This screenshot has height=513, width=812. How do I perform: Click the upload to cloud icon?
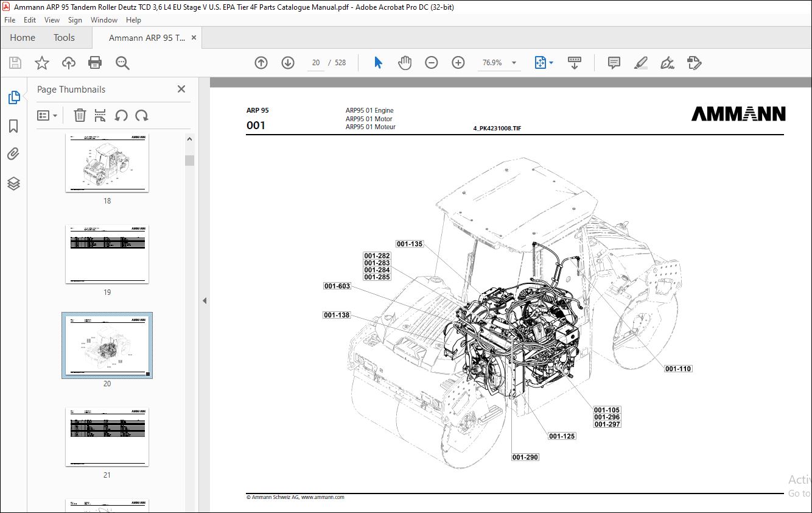[69, 63]
